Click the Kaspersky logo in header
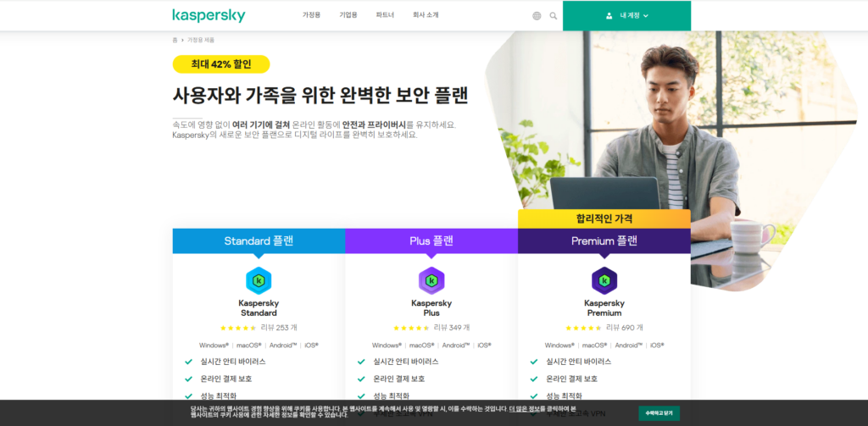This screenshot has width=868, height=426. tap(209, 15)
